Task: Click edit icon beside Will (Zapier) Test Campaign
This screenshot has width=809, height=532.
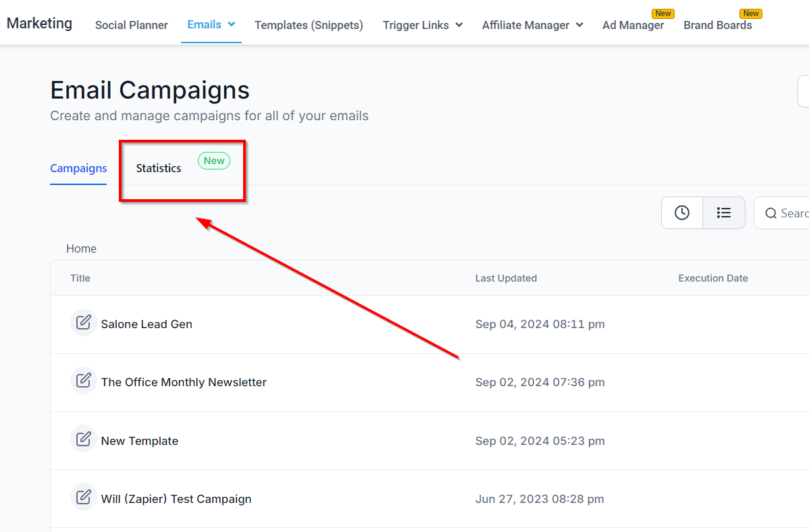Action: [x=83, y=498]
